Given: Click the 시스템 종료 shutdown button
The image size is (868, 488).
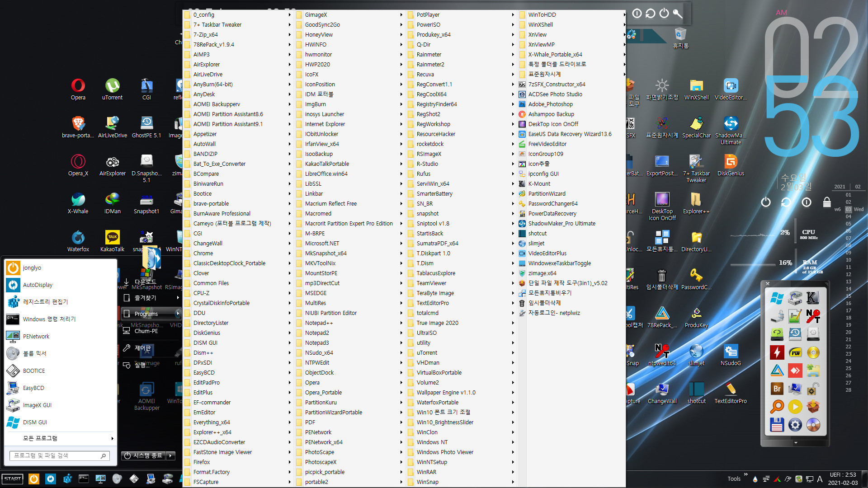Looking at the screenshot, I should tap(143, 455).
